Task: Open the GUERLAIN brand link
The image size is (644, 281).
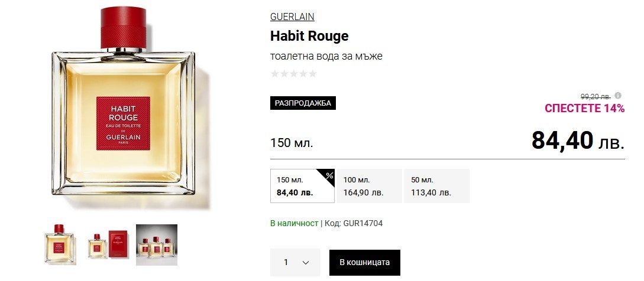Action: [x=292, y=17]
